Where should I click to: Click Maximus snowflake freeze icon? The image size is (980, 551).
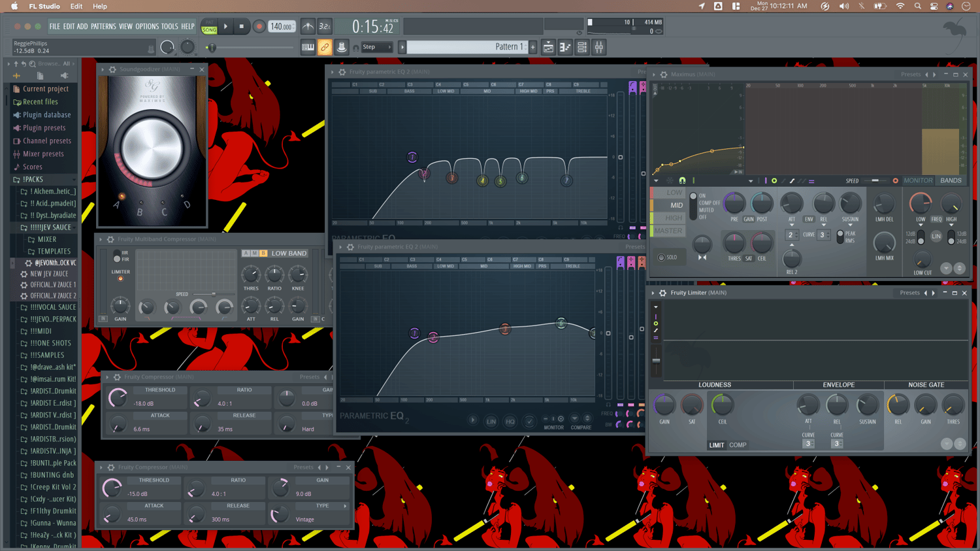click(670, 180)
